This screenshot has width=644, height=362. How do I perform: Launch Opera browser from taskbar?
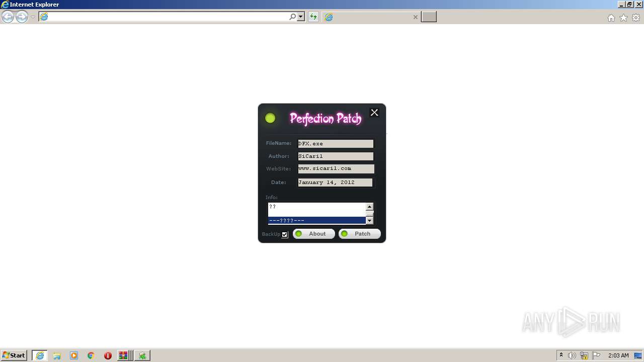coord(108,355)
